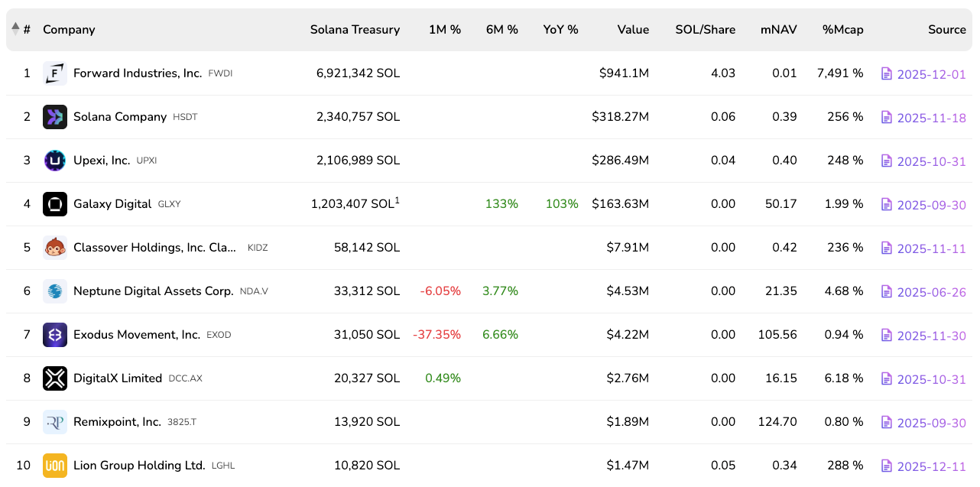Image resolution: width=980 pixels, height=487 pixels.
Task: Click the Classover Holdings monkey logo
Action: [x=55, y=248]
